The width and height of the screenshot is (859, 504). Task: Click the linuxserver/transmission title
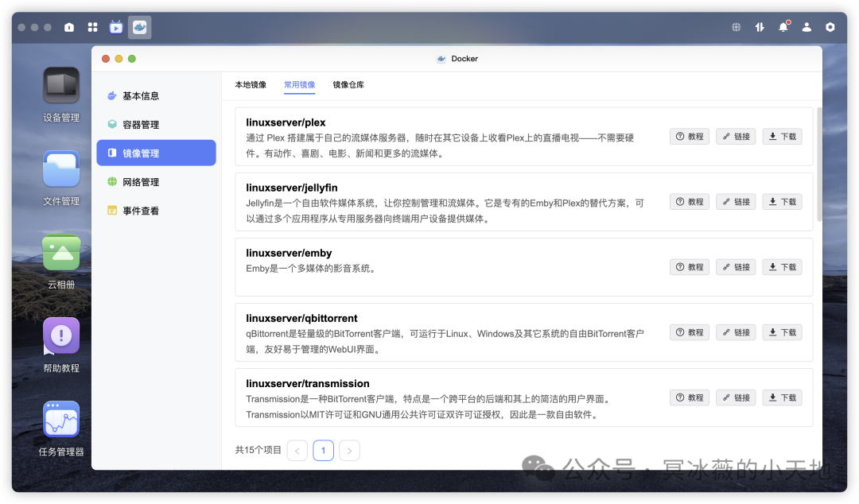pos(307,383)
